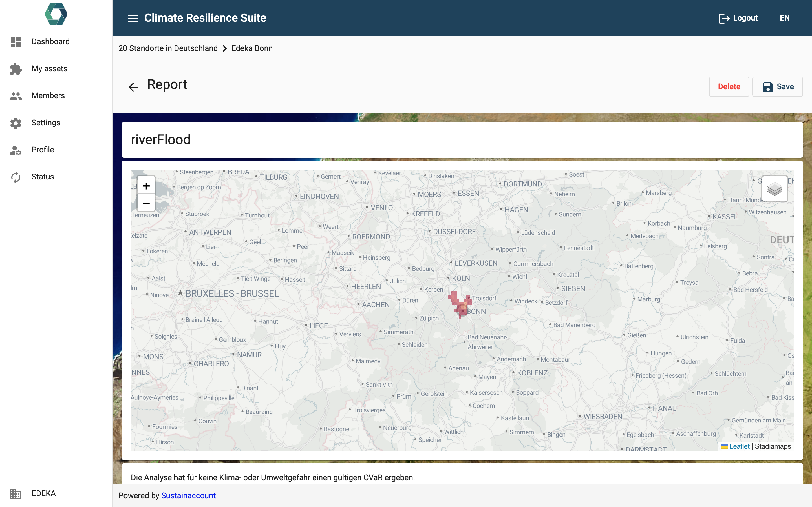Viewport: 812px width, 507px height.
Task: Open Settings via the gear icon
Action: coord(16,123)
